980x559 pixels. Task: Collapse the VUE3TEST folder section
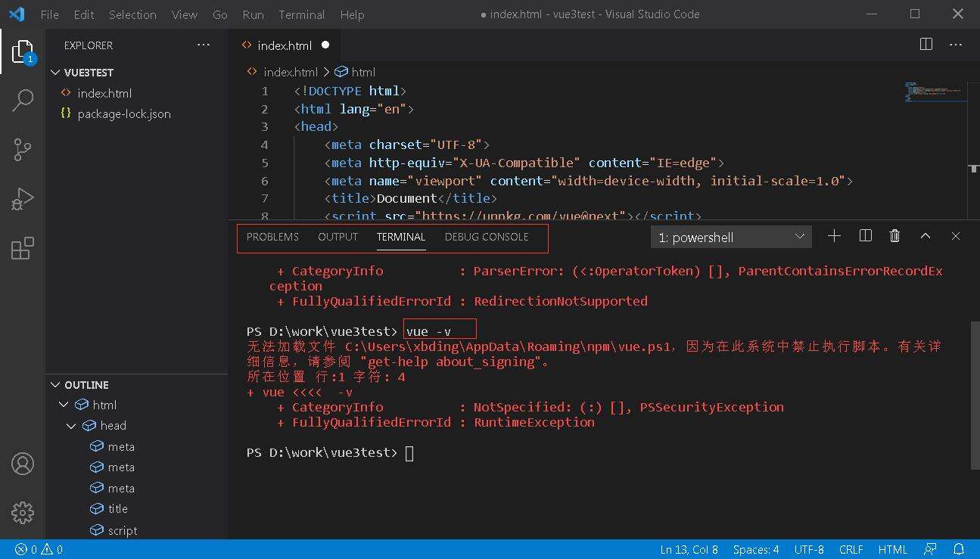coord(55,73)
